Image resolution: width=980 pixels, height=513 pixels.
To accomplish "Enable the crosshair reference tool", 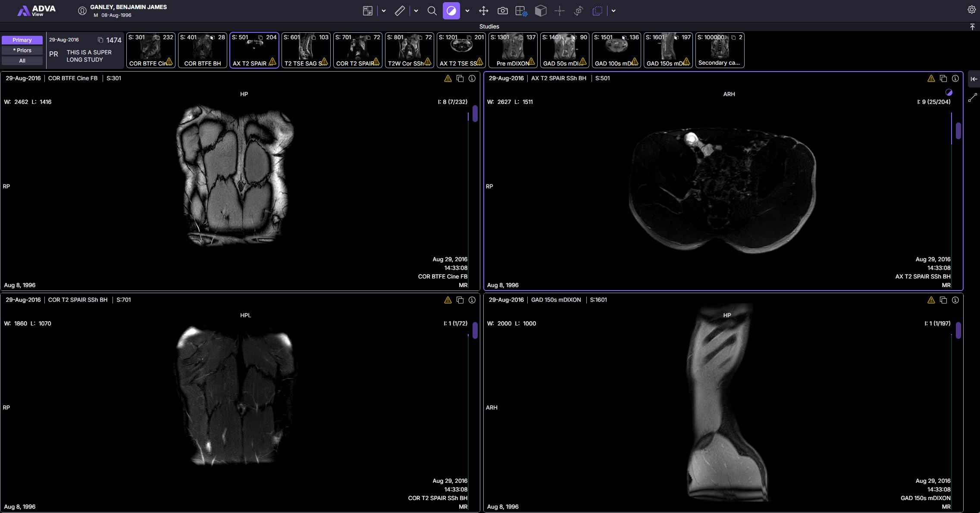I will (560, 11).
